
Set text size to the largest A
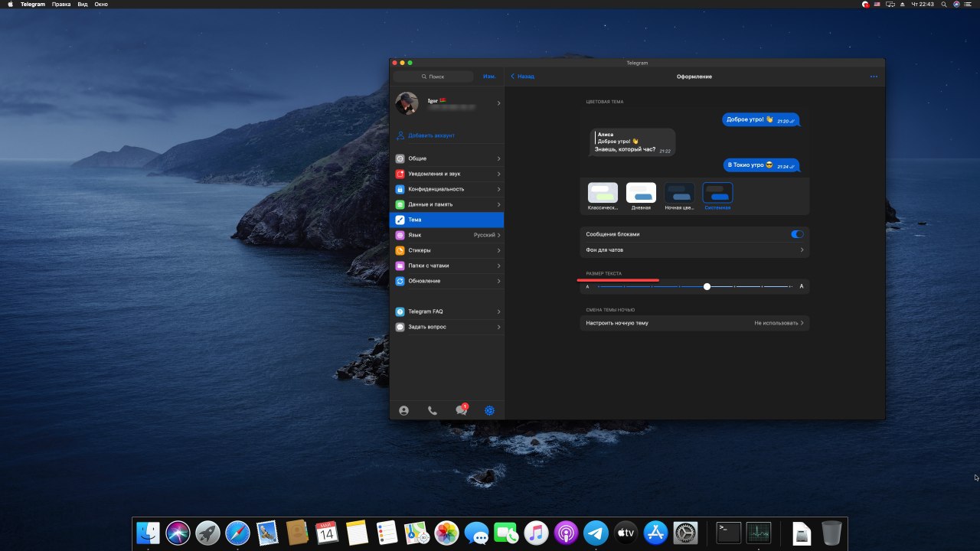tap(802, 286)
